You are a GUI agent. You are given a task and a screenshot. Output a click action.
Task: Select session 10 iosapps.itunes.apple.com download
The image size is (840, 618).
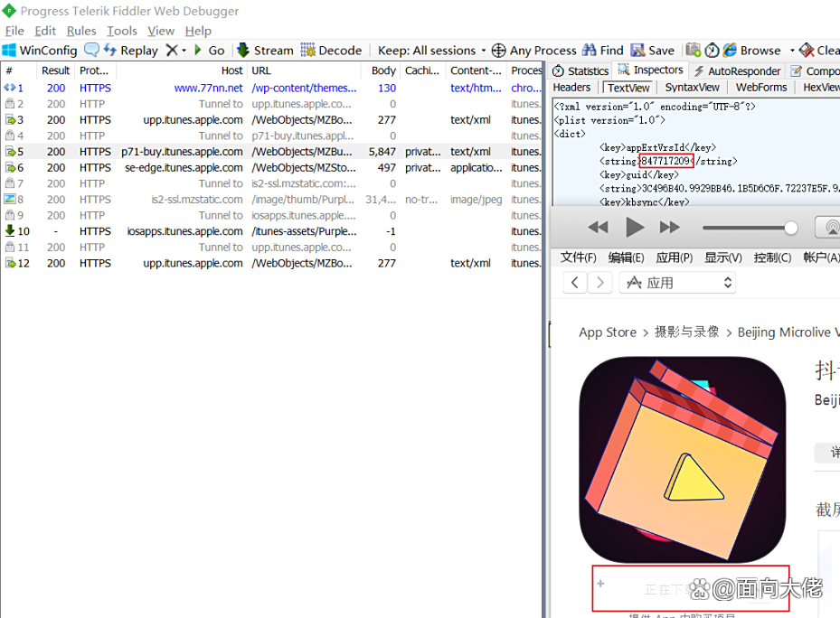click(271, 231)
